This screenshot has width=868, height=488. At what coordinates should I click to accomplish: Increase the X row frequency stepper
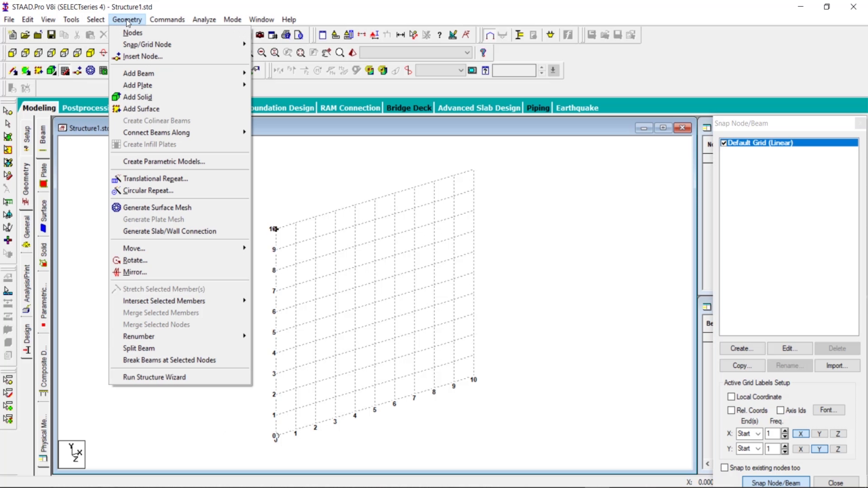coord(785,431)
